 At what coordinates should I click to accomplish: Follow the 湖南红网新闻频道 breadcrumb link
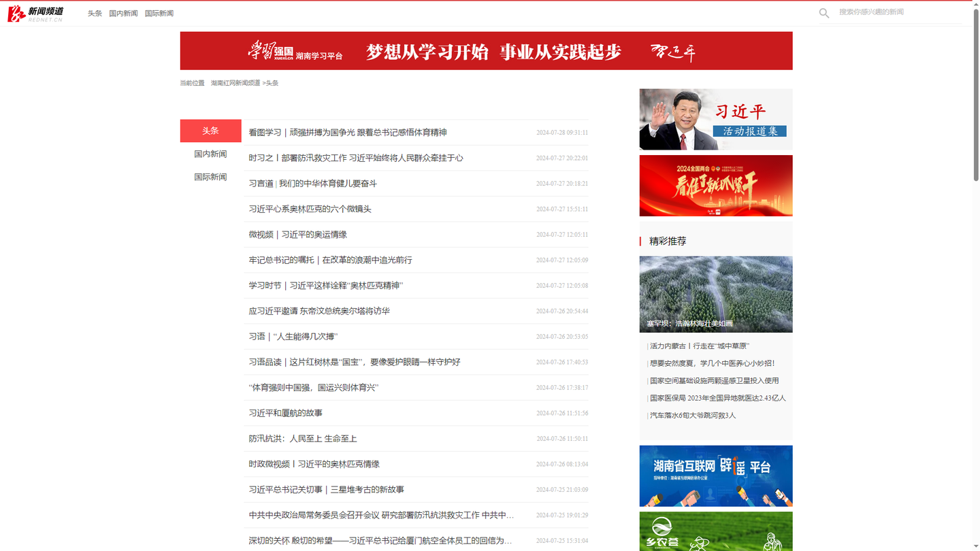coord(235,83)
